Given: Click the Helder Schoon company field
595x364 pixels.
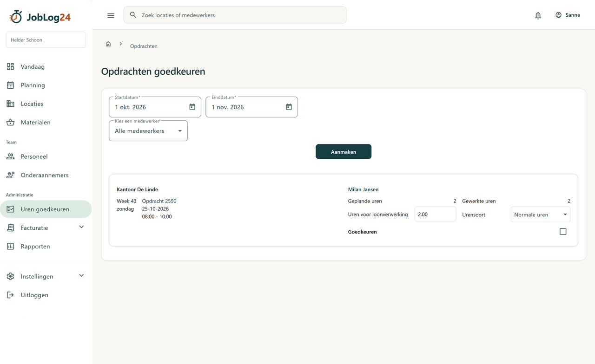Looking at the screenshot, I should point(46,40).
